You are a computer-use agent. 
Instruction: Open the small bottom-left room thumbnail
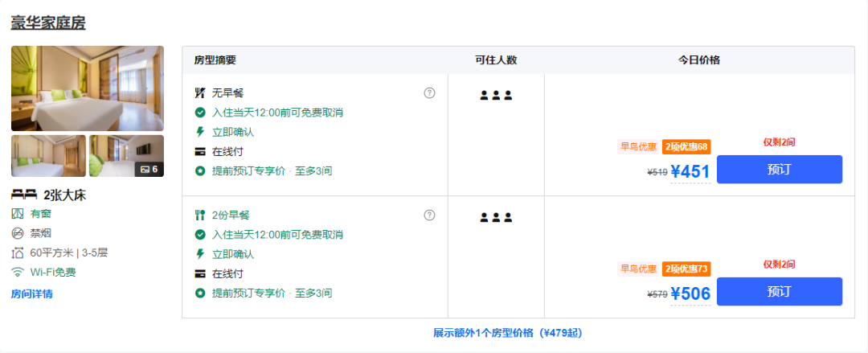[49, 156]
